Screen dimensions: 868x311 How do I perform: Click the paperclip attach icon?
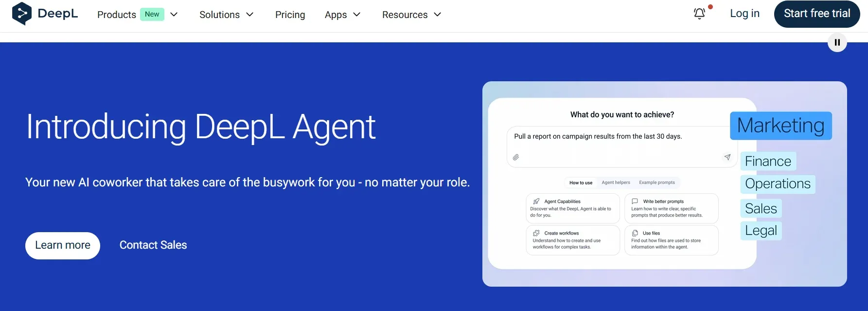516,157
